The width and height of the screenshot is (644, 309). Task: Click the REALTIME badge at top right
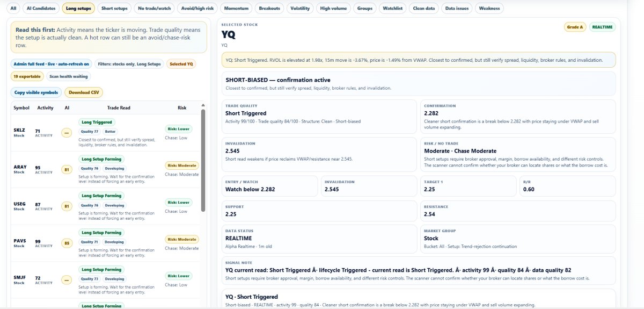pyautogui.click(x=603, y=27)
